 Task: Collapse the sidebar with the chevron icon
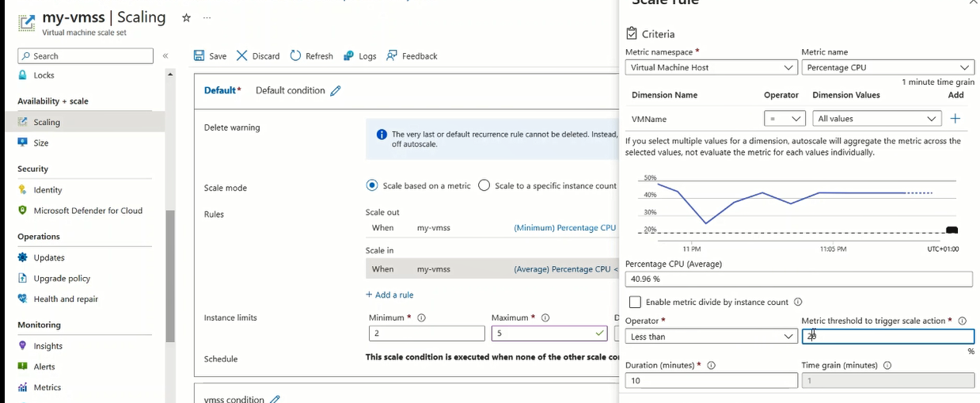coord(165,56)
